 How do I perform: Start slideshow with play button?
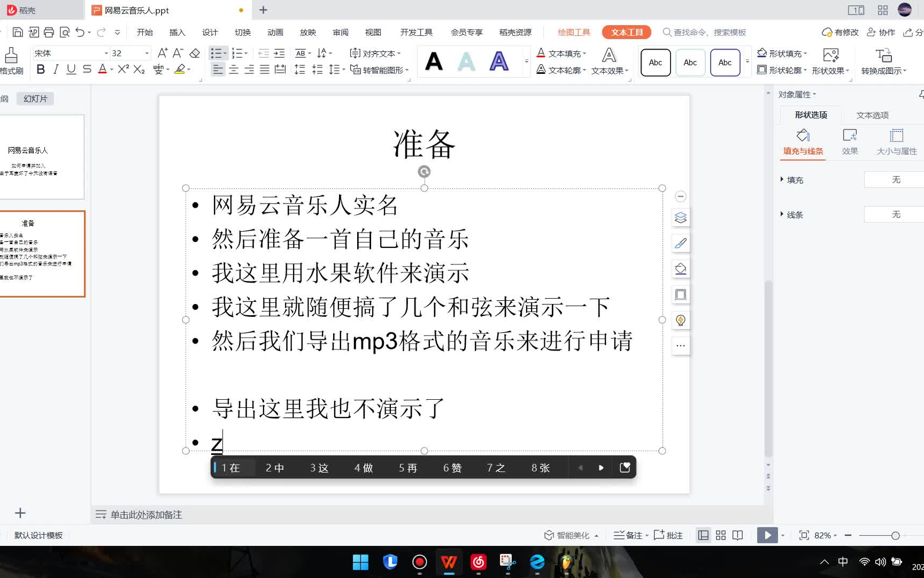tap(767, 535)
